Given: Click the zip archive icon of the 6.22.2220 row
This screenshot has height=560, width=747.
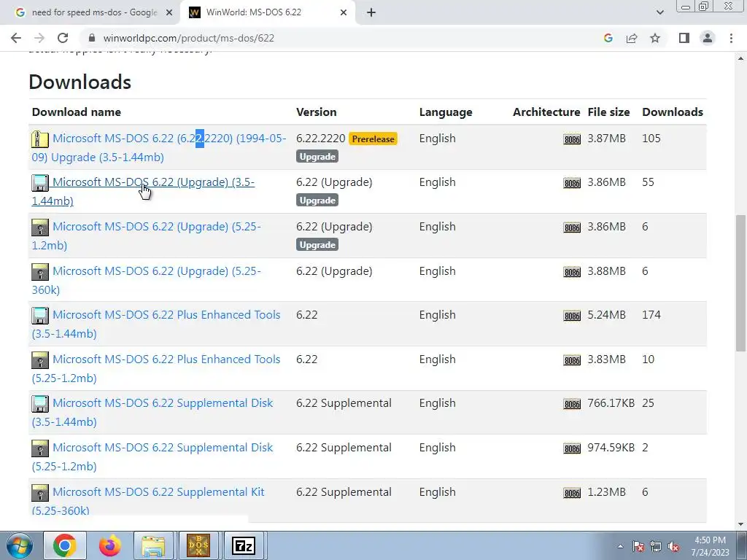Looking at the screenshot, I should point(40,139).
